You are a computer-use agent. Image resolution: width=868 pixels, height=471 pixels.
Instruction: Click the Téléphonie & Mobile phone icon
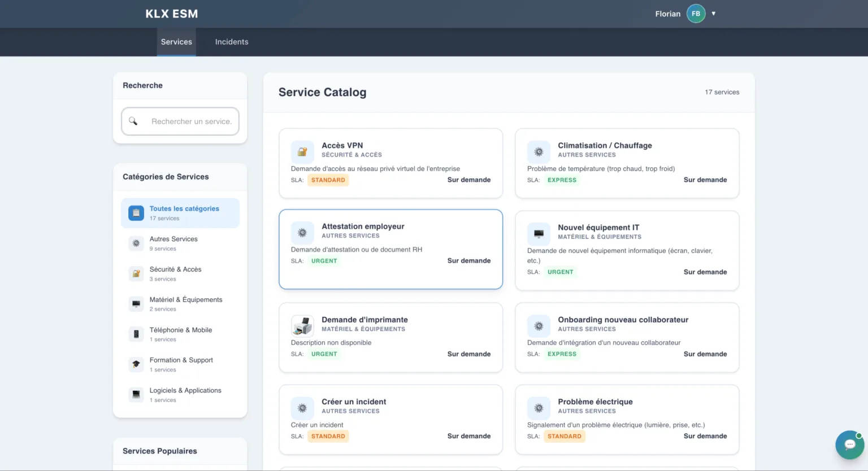[136, 334]
